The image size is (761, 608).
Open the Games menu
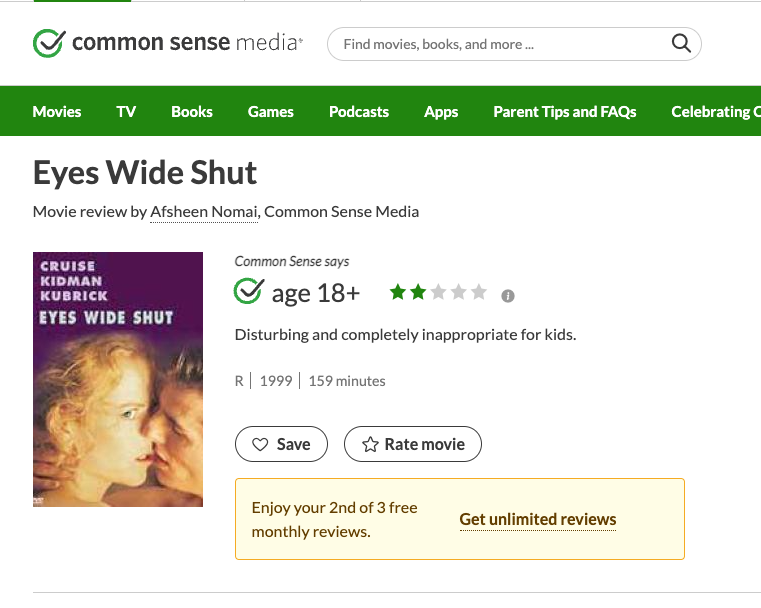270,112
